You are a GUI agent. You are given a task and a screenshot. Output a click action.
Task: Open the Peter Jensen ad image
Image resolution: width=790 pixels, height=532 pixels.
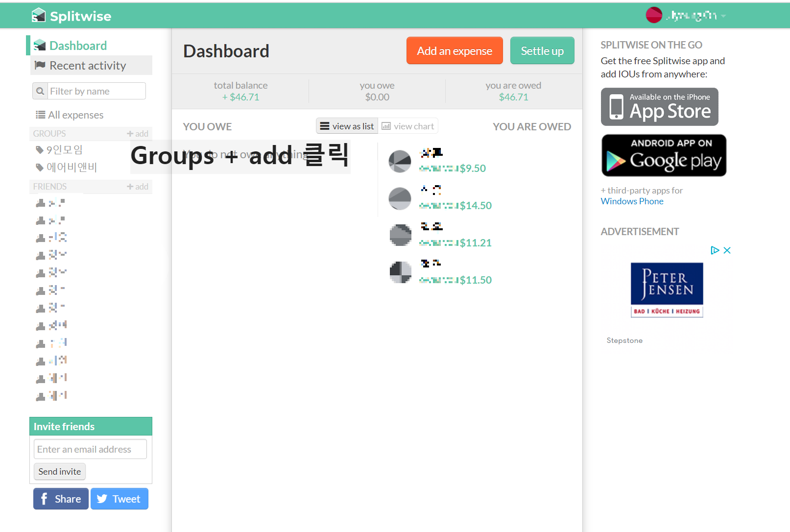tap(667, 290)
